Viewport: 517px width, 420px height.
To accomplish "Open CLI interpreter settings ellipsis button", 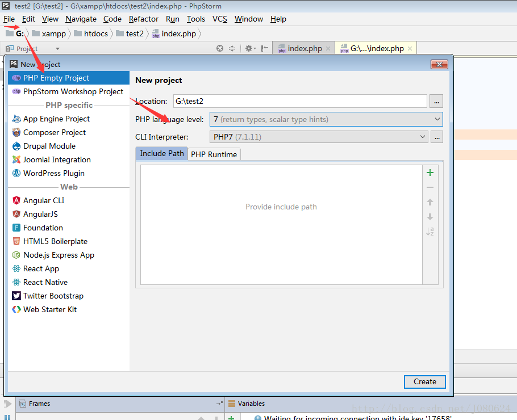I will point(437,137).
